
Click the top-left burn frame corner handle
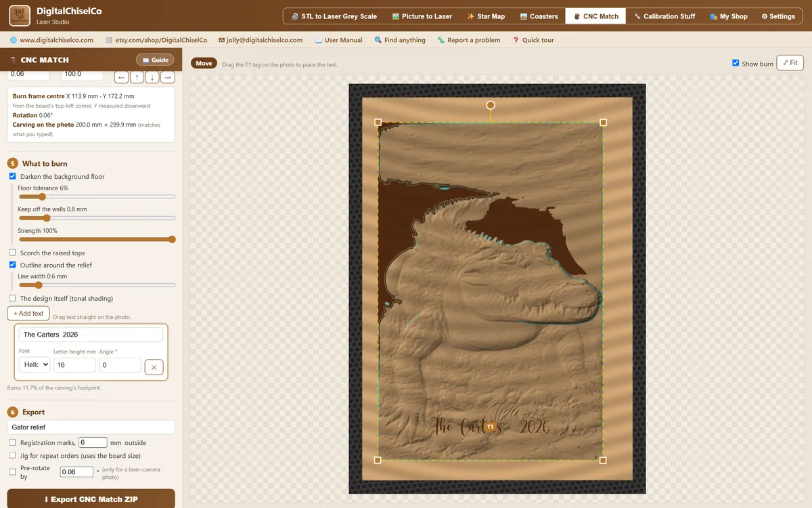[378, 123]
